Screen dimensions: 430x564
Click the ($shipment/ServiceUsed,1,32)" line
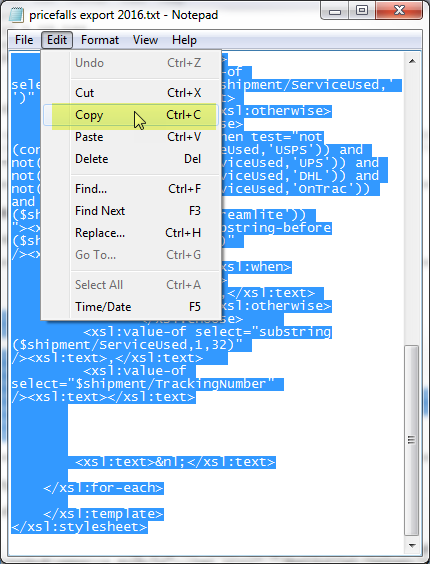[x=127, y=345]
